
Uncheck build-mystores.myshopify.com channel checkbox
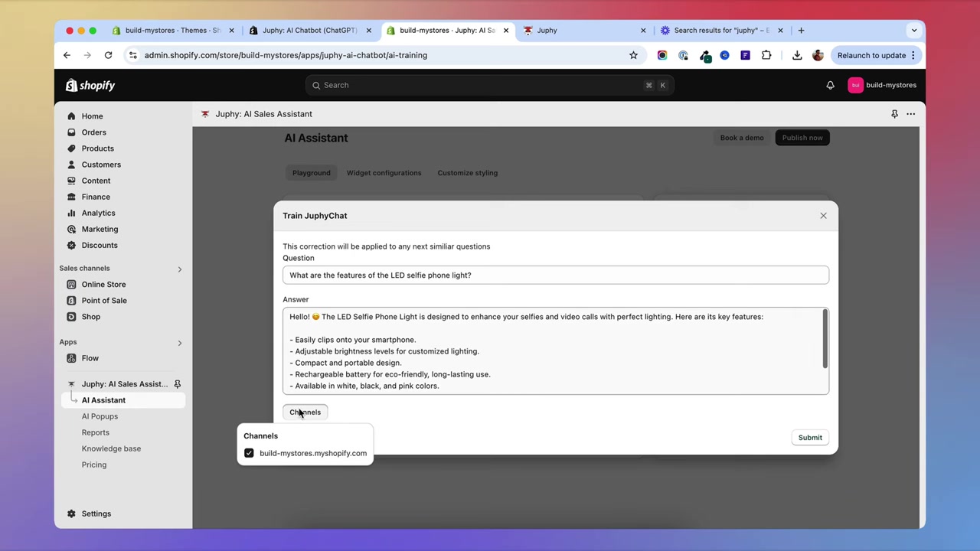249,453
